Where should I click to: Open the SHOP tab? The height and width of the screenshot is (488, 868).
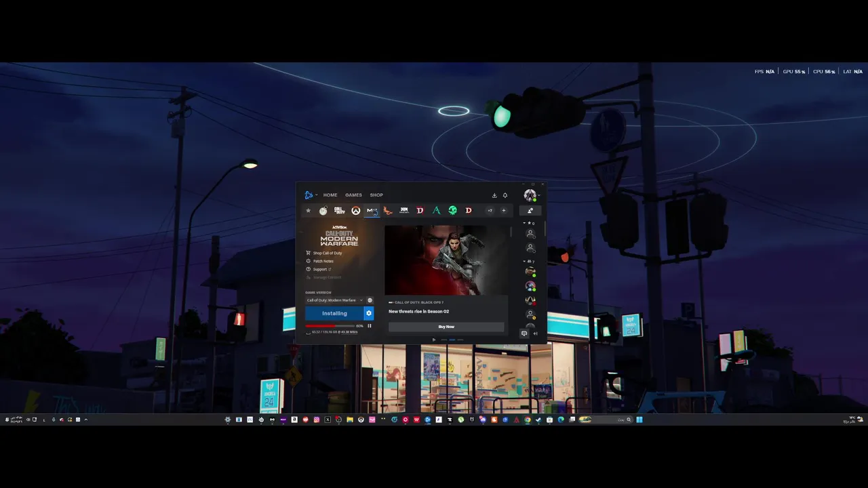376,195
